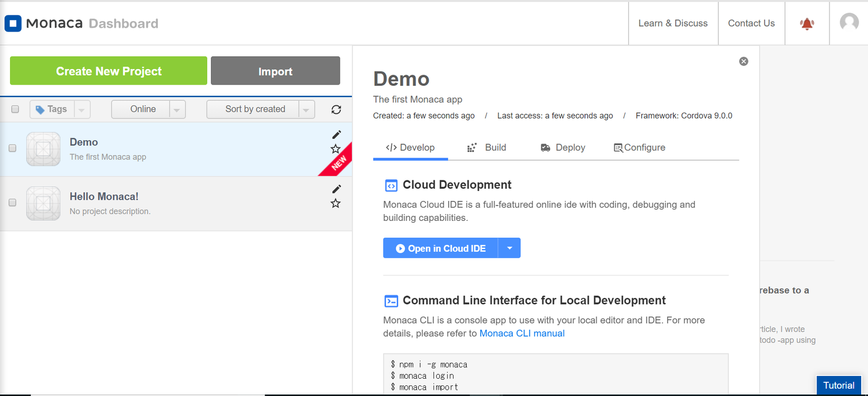
Task: Close the Demo project detail panel
Action: (x=743, y=62)
